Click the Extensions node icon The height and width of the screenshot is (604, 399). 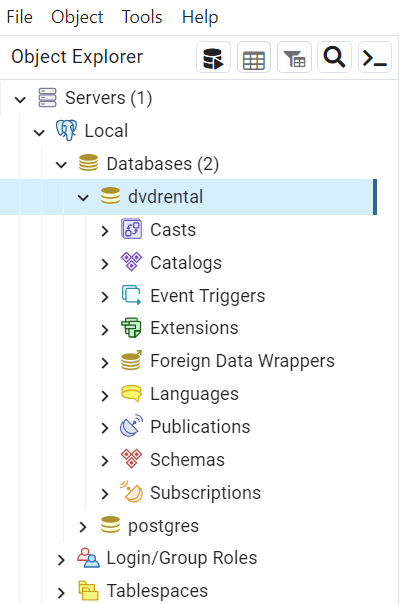click(131, 328)
